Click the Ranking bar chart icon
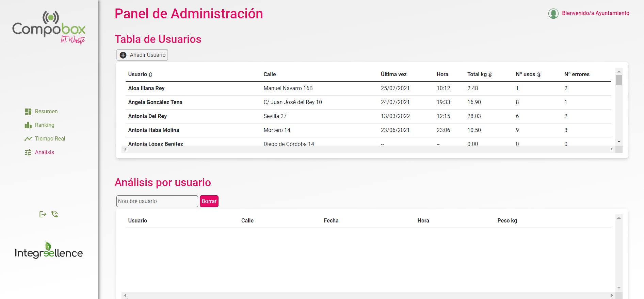The width and height of the screenshot is (644, 299). [x=28, y=125]
